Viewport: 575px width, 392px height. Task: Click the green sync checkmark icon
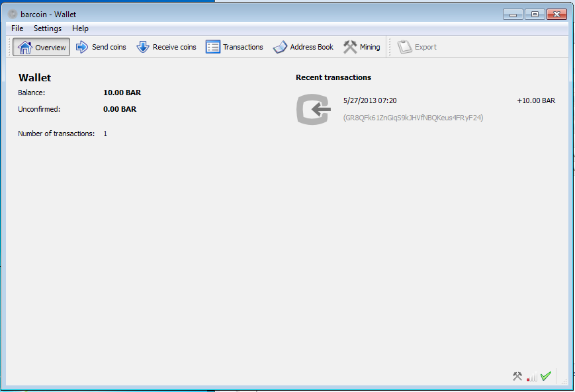(x=546, y=376)
